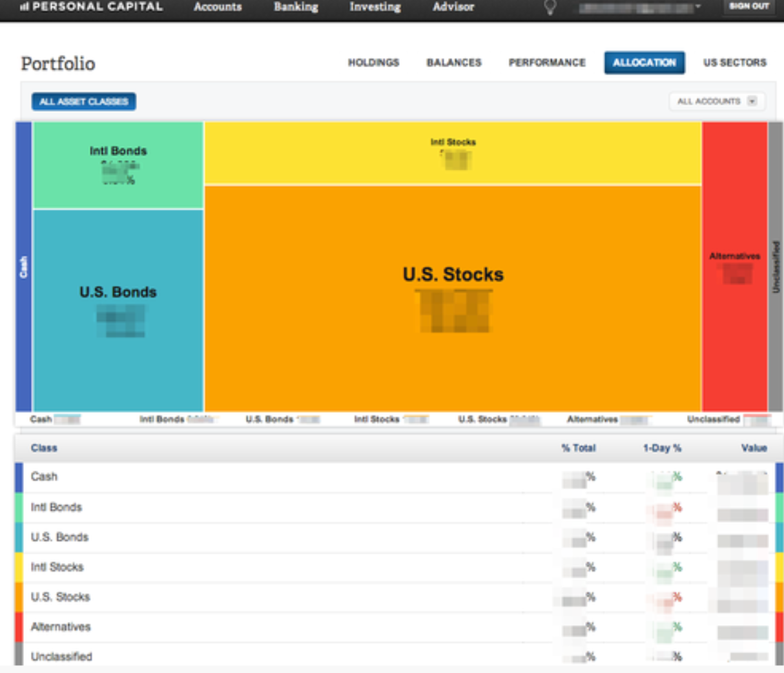The width and height of the screenshot is (784, 673).
Task: Open the Intl Stocks table row
Action: [57, 567]
